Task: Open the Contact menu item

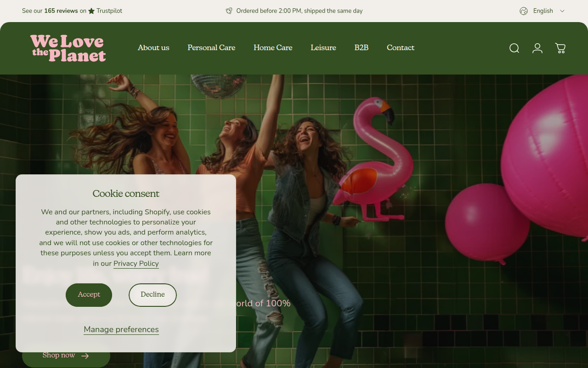Action: click(x=401, y=48)
